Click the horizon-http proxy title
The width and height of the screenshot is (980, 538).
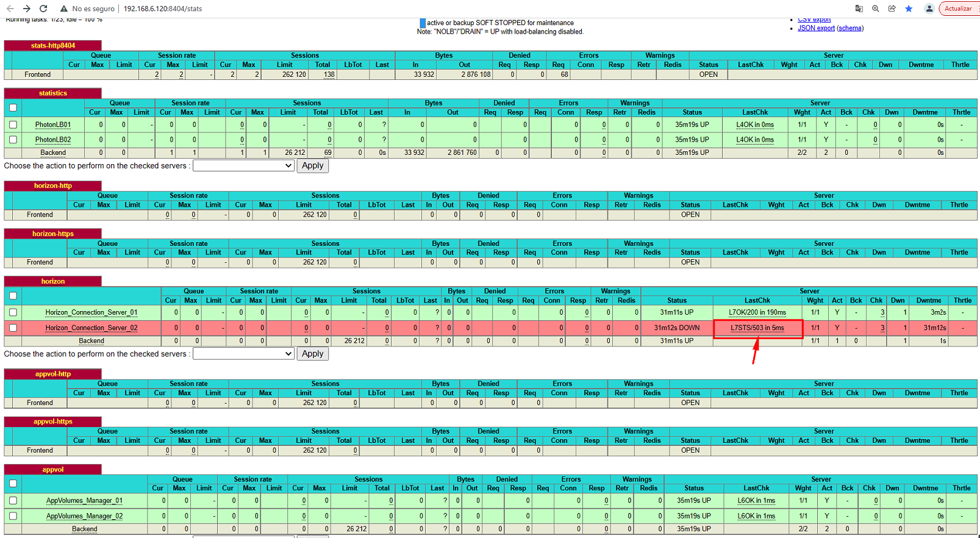(x=53, y=185)
